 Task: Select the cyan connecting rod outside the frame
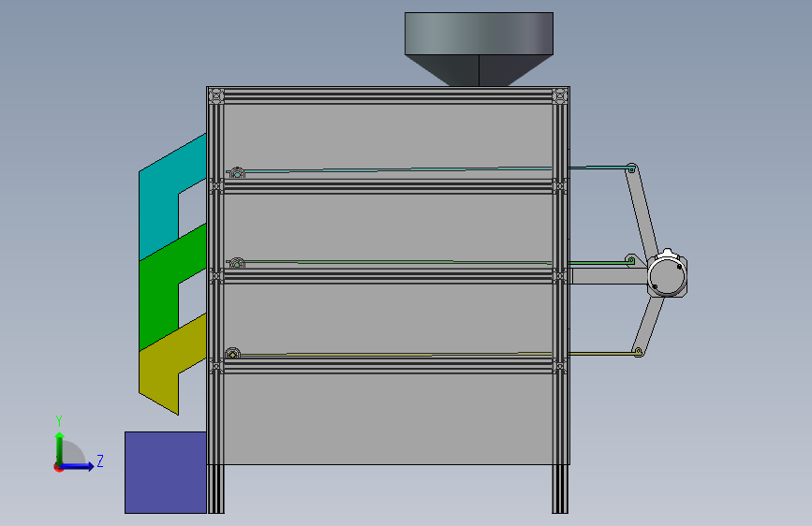[598, 168]
